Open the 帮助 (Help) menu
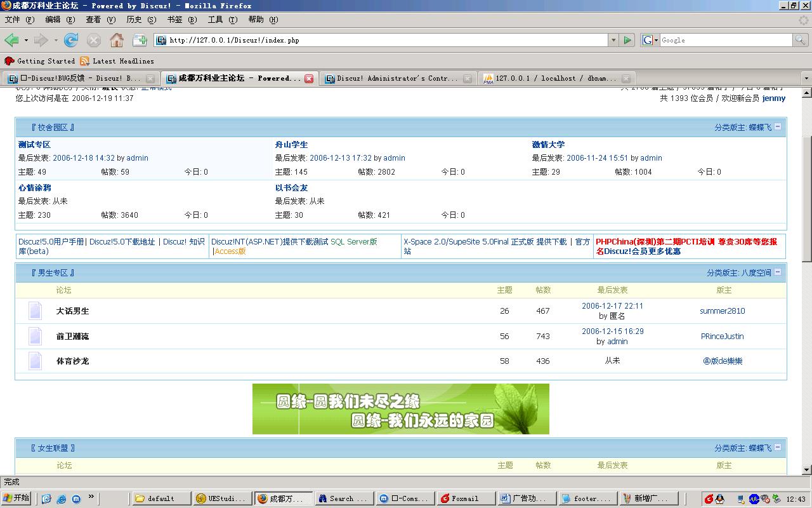812x508 pixels. (263, 20)
